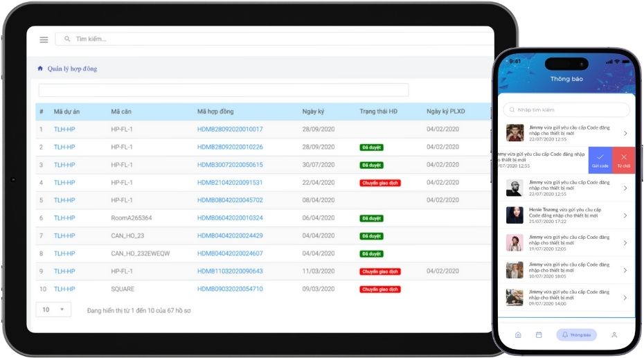Select the Thông báo tab on phone
The height and width of the screenshot is (358, 644).
coord(576,335)
